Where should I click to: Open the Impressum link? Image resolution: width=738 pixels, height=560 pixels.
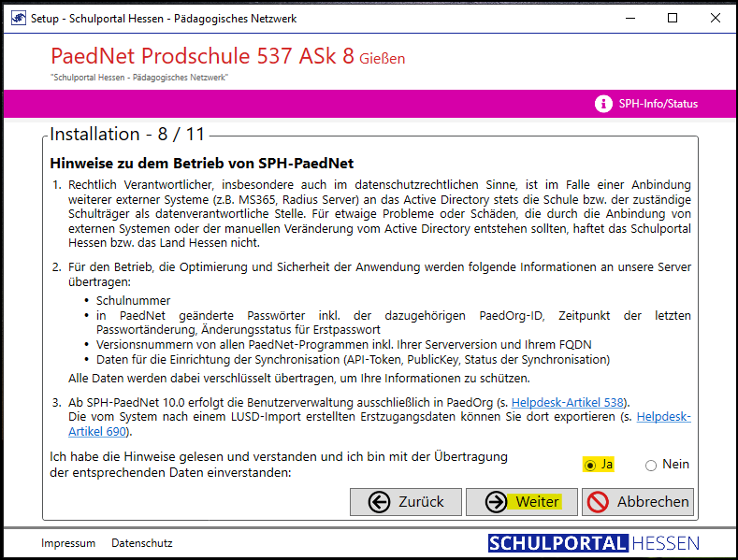tap(68, 543)
